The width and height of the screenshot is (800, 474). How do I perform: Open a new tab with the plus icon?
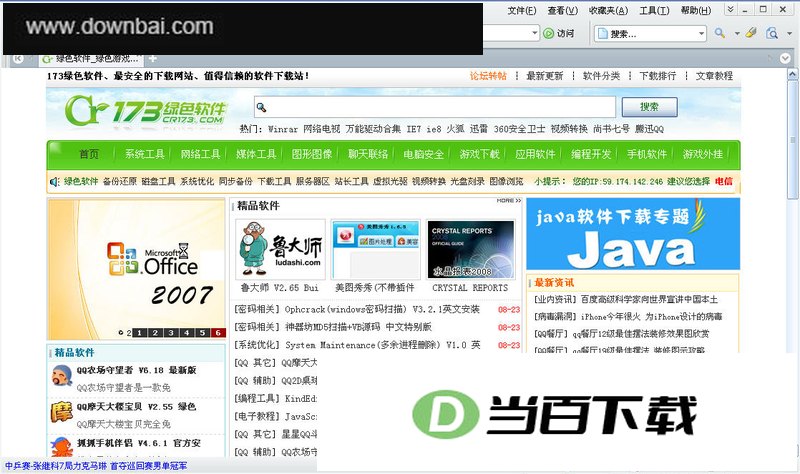[153, 58]
